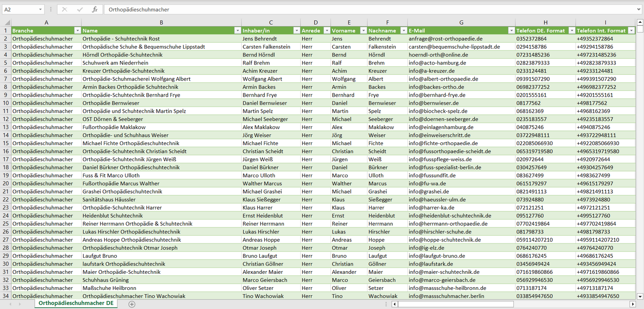This screenshot has width=644, height=309.
Task: Click the Select All corner triangle
Action: pyautogui.click(x=7, y=22)
